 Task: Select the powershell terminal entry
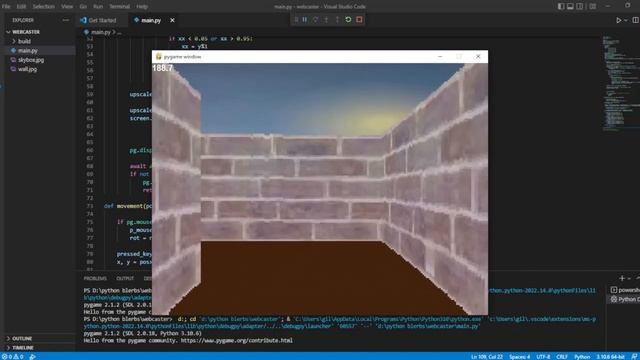click(625, 290)
